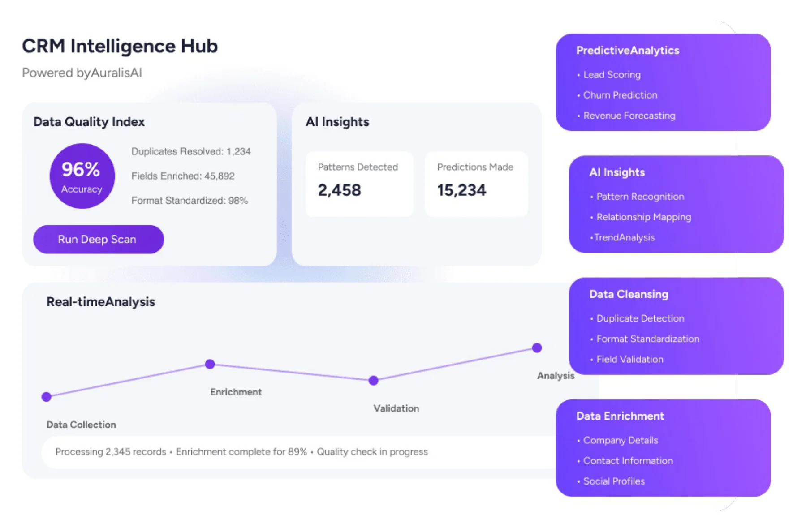Click Pattern Recognition item
The height and width of the screenshot is (532, 806).
(x=640, y=197)
